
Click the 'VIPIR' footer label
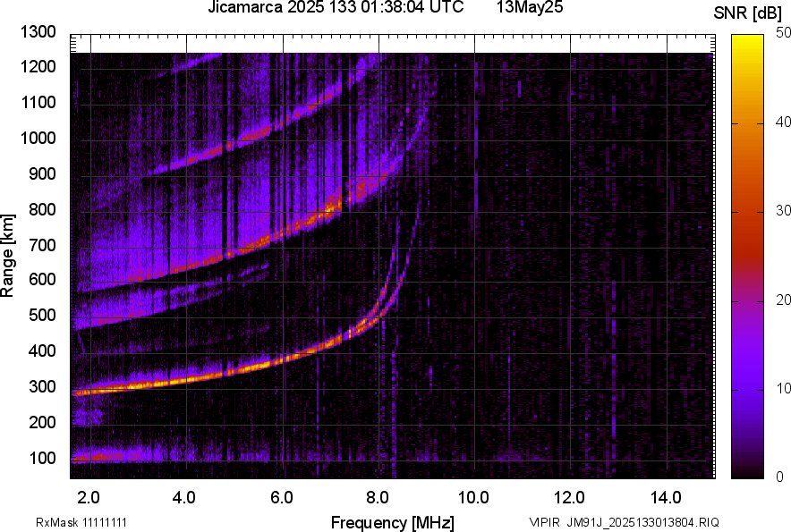[544, 522]
